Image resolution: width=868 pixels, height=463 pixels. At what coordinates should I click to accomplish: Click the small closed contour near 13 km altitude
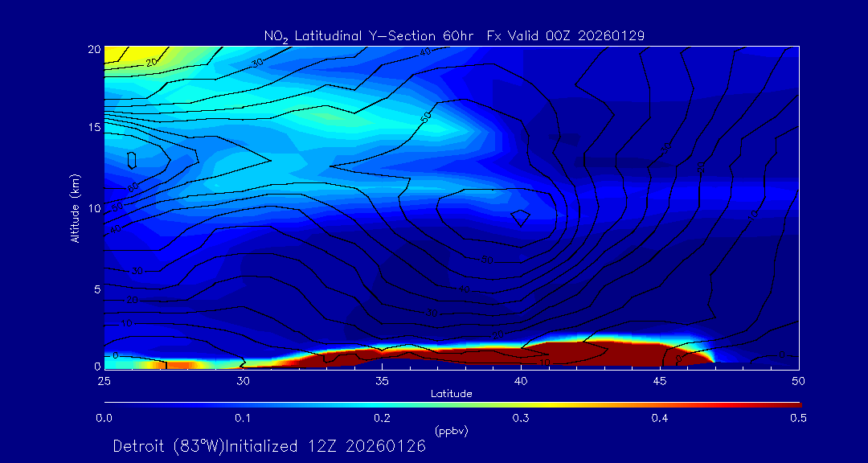tap(133, 159)
